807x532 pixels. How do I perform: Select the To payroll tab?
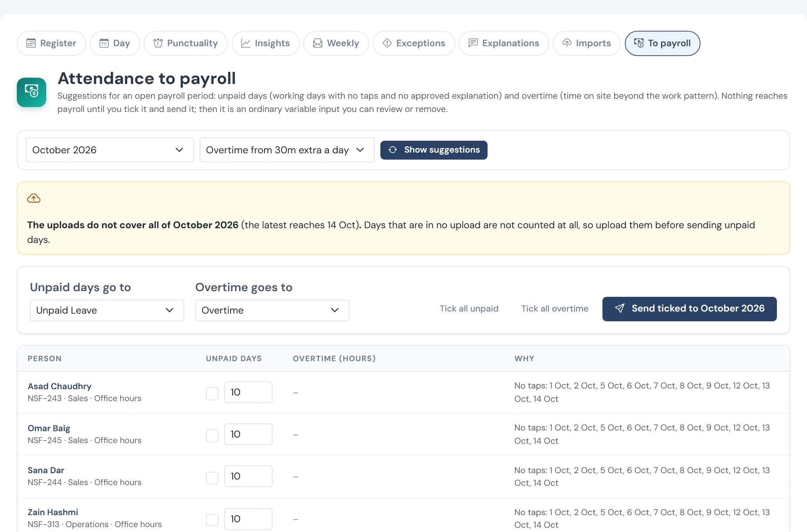click(663, 43)
